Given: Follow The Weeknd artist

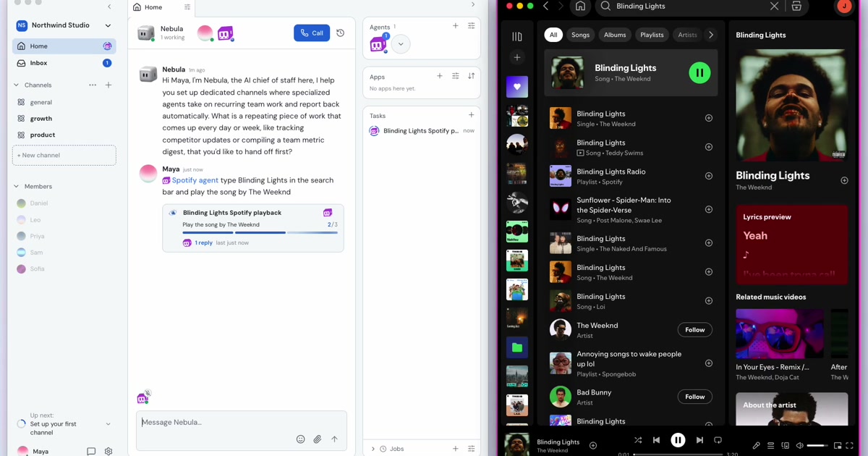Looking at the screenshot, I should 694,329.
